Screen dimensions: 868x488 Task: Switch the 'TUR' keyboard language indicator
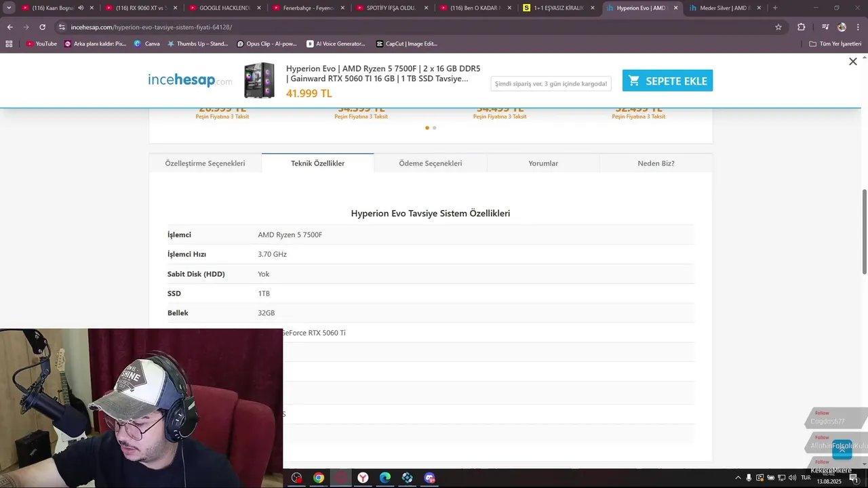tap(806, 478)
